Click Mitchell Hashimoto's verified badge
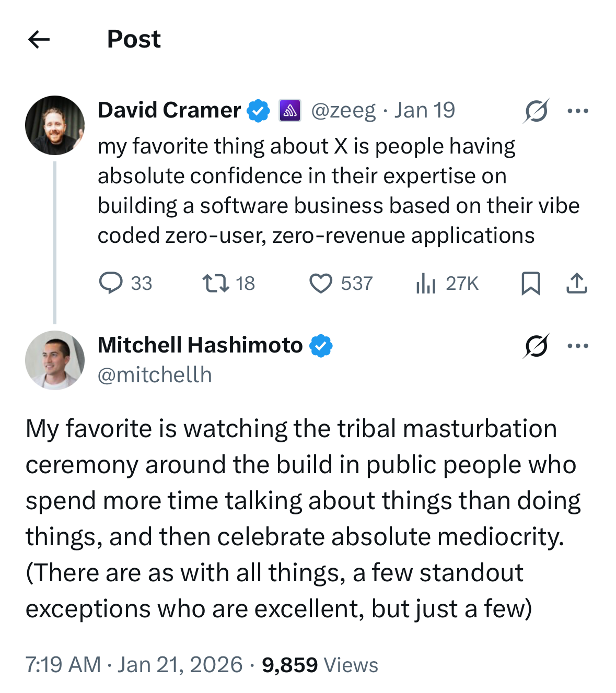 321,346
